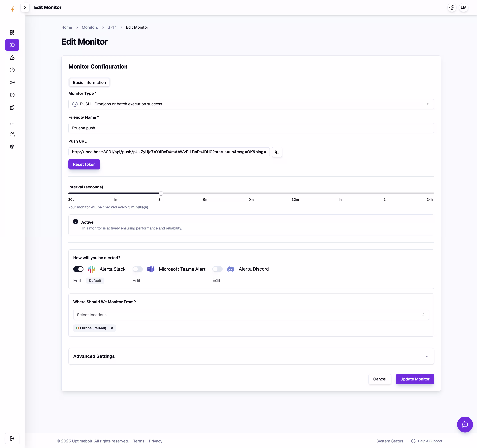Screen dimensions: 477x448
Task: Click the broadcast signal sidebar icon
Action: [12, 82]
